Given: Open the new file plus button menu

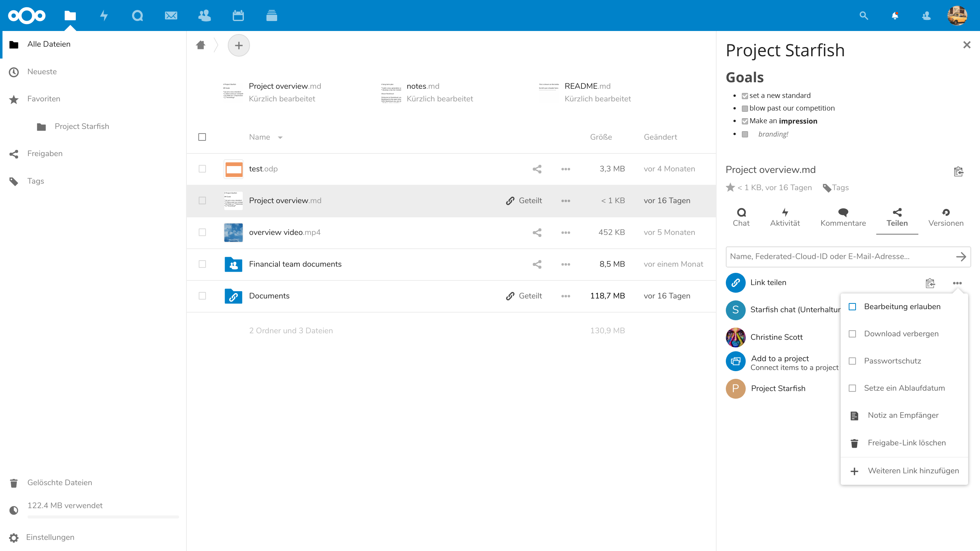Looking at the screenshot, I should [x=238, y=46].
